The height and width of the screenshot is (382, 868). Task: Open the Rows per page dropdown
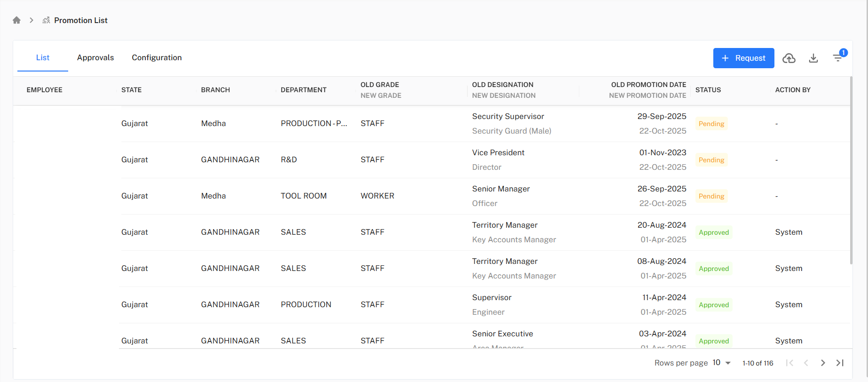tap(722, 363)
